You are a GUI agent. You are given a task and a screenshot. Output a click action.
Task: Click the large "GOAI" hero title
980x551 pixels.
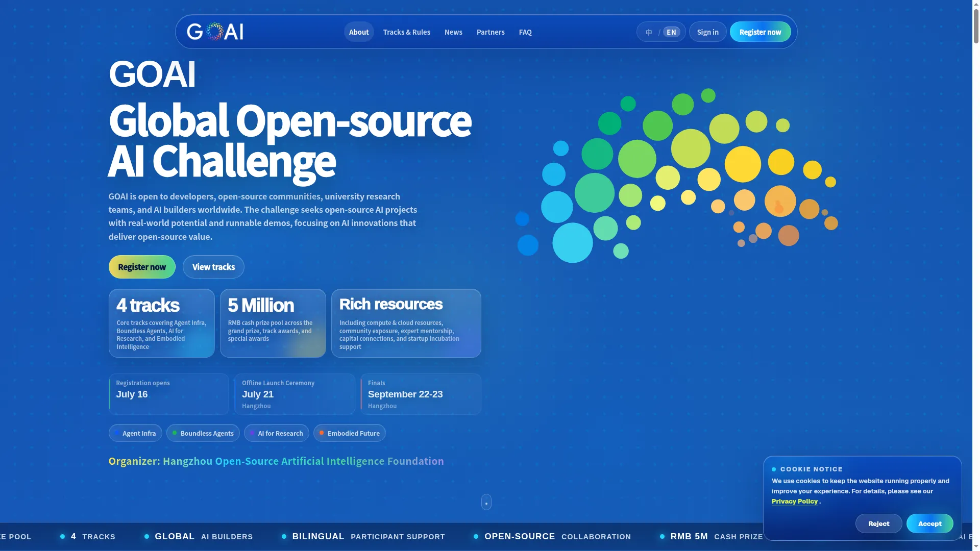click(x=152, y=74)
